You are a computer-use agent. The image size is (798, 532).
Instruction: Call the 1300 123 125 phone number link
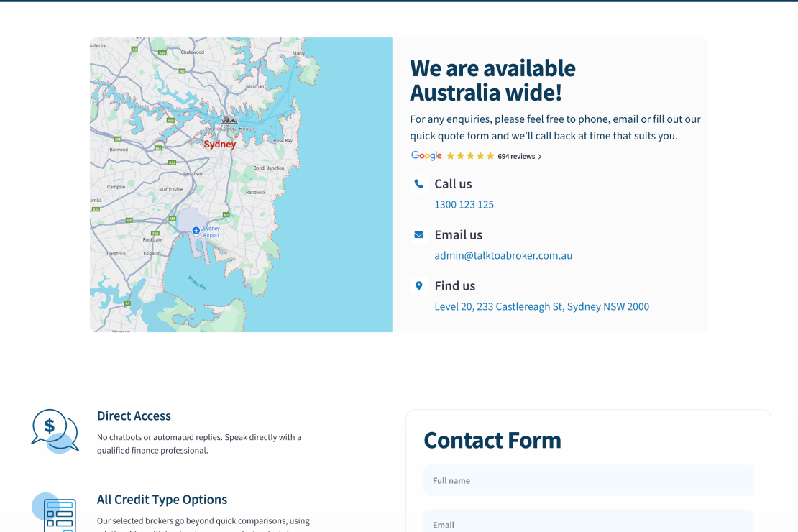tap(464, 205)
